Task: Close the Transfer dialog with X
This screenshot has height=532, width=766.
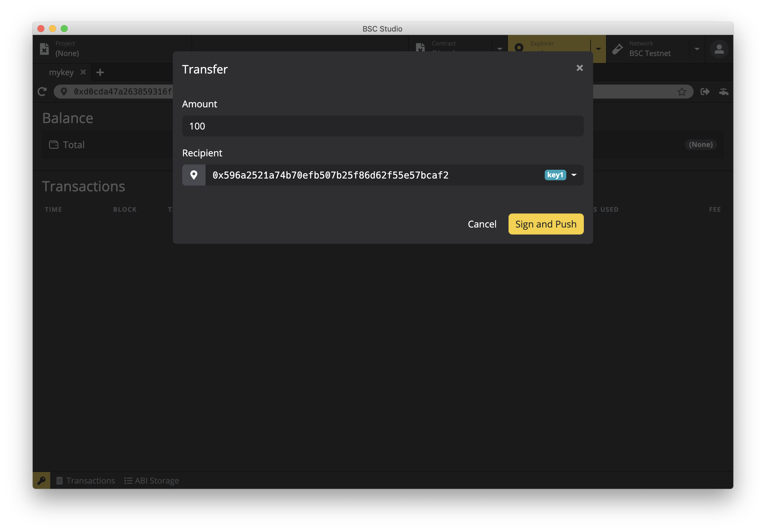Action: tap(579, 68)
